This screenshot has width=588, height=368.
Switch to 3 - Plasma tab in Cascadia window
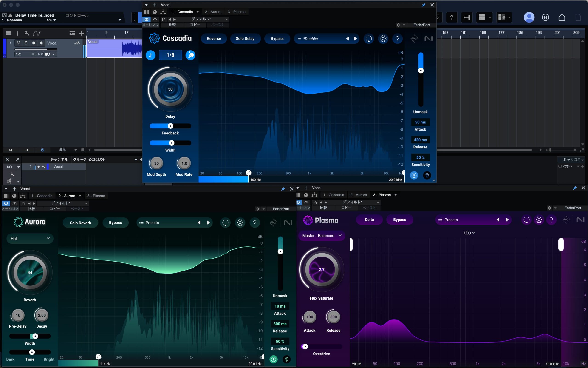pos(236,12)
